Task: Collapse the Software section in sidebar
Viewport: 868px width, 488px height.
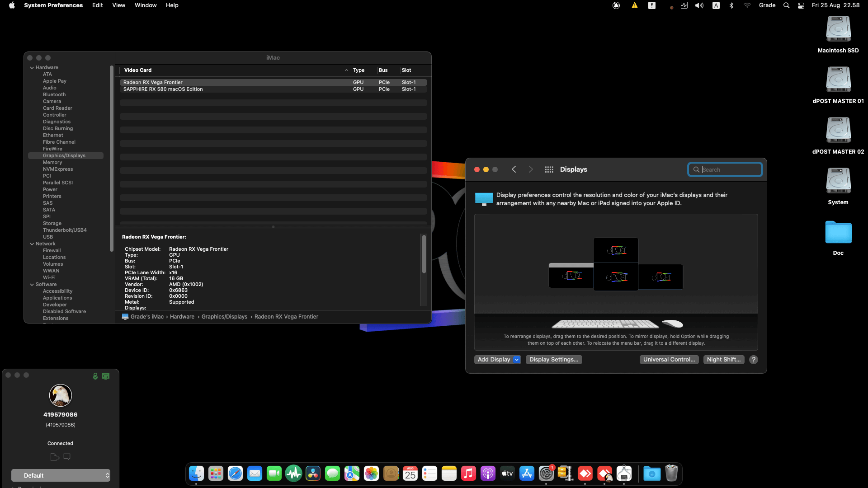Action: click(32, 285)
